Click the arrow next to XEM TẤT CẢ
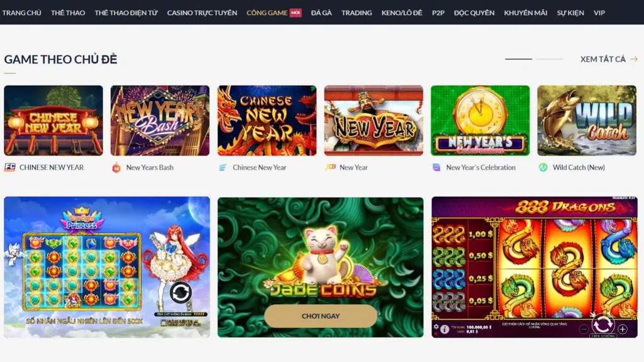 coord(634,59)
